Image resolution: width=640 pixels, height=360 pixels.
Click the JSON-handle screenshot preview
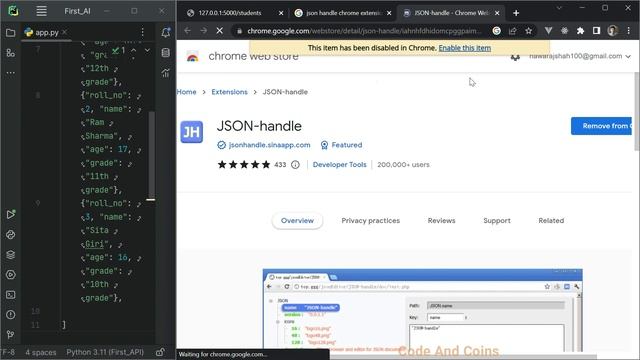click(422, 310)
